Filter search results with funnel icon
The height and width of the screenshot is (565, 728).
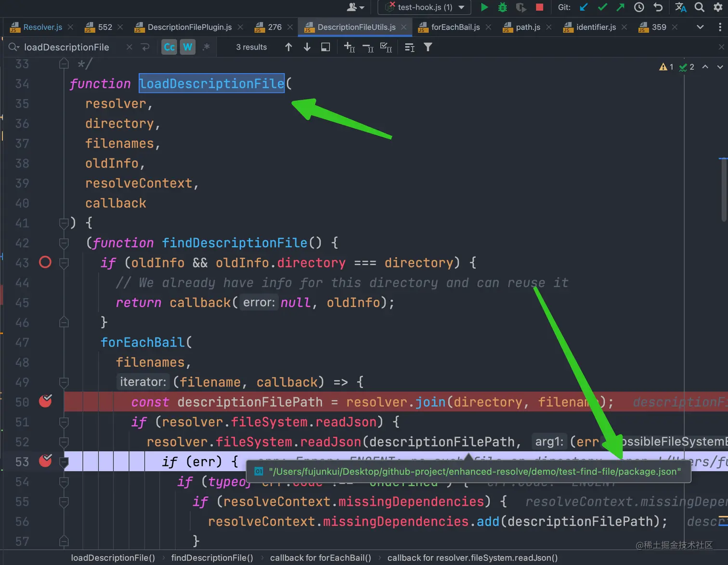point(428,47)
